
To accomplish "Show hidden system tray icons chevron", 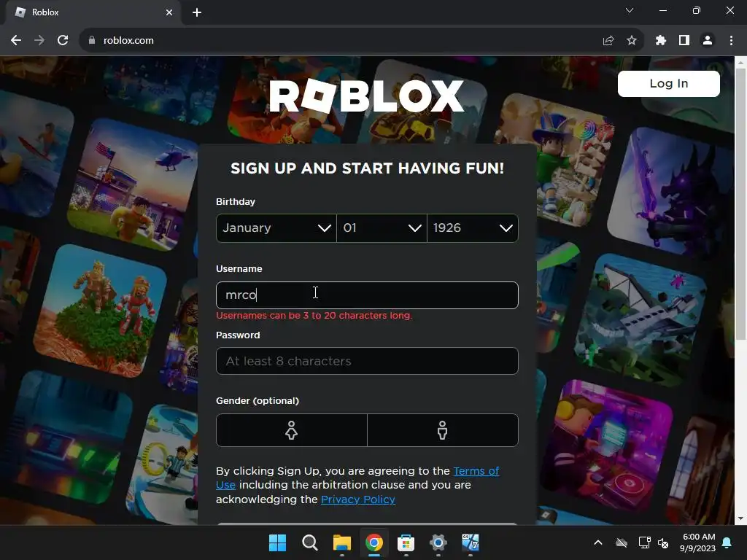I will click(598, 542).
